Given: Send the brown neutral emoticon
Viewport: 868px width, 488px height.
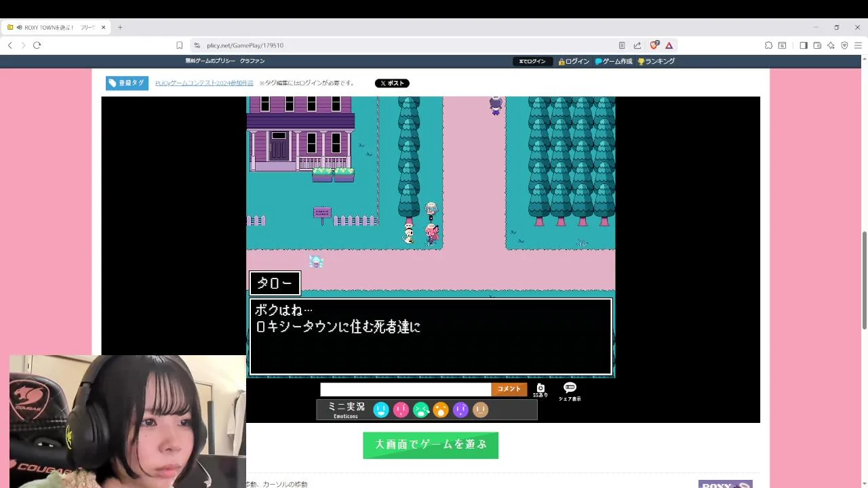Looking at the screenshot, I should click(480, 409).
